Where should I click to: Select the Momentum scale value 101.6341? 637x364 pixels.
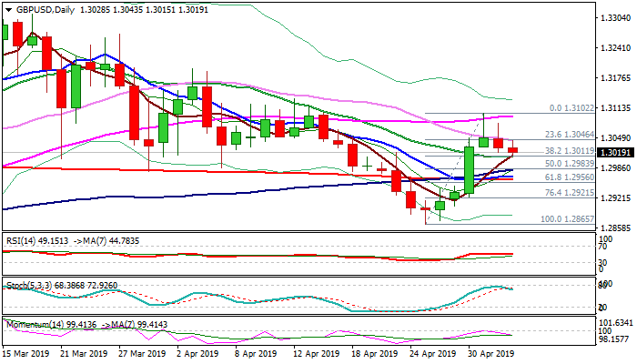pyautogui.click(x=616, y=323)
